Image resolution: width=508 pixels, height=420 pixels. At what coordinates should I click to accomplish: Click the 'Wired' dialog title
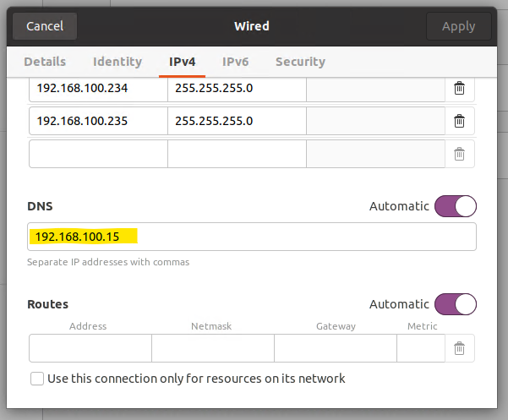(252, 26)
